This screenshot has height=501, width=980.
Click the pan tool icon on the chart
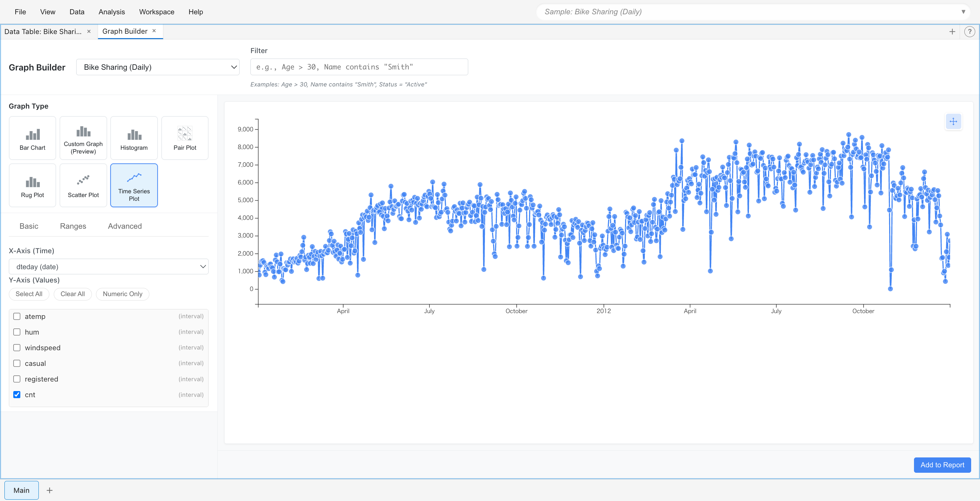(953, 122)
